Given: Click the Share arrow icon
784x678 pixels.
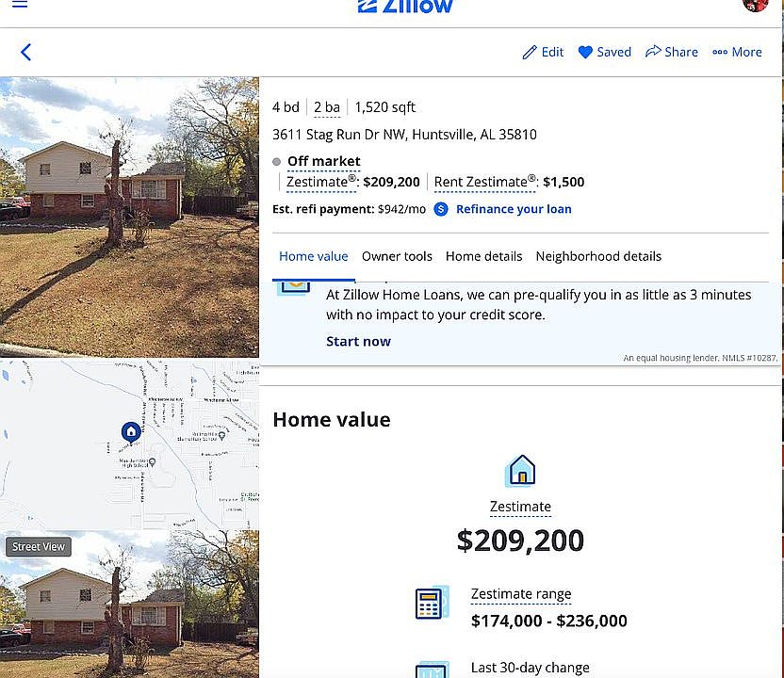Looking at the screenshot, I should point(652,53).
